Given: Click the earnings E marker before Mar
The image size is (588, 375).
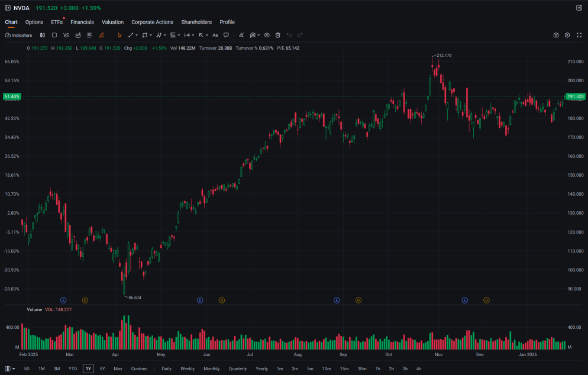Looking at the screenshot, I should [x=63, y=300].
